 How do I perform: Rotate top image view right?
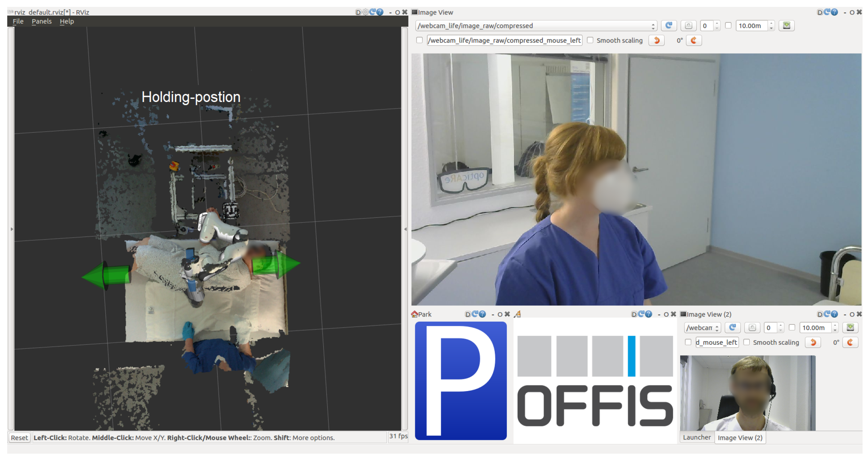pyautogui.click(x=694, y=41)
